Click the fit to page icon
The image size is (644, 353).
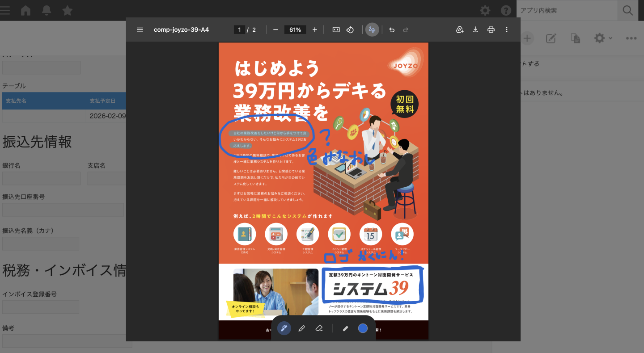click(336, 29)
